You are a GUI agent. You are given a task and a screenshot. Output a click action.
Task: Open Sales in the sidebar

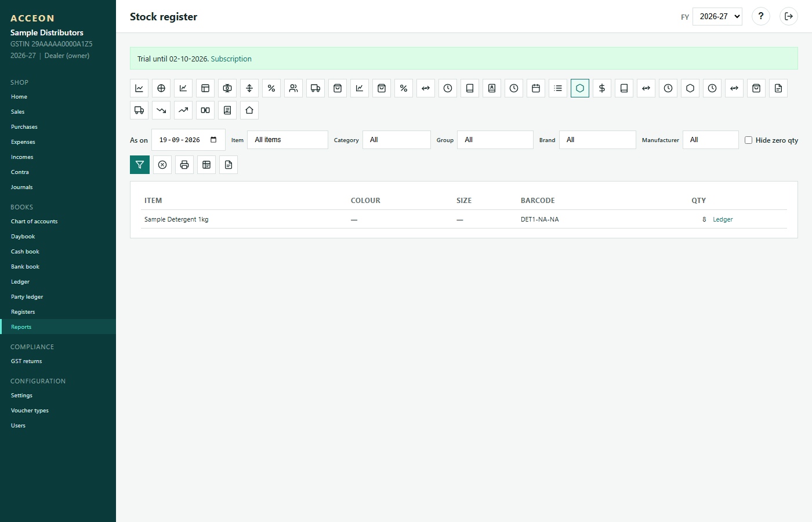click(x=58, y=112)
